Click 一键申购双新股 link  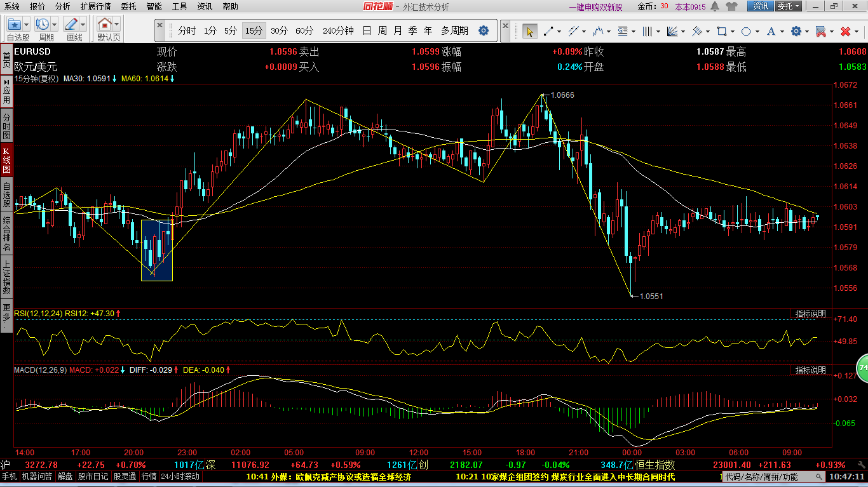click(595, 7)
